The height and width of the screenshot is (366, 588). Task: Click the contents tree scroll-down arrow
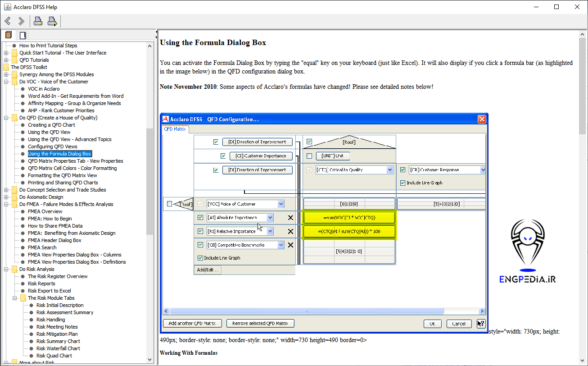click(x=150, y=359)
